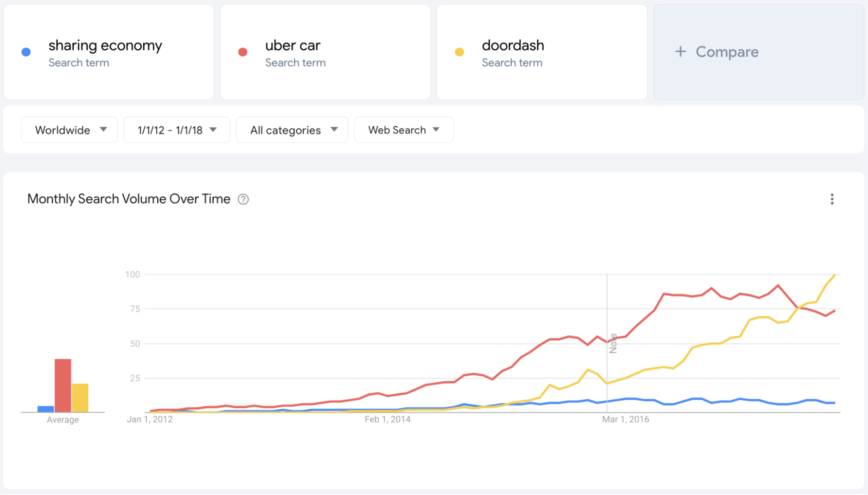Image resolution: width=868 pixels, height=495 pixels.
Task: Expand the All categories dropdown
Action: pos(292,130)
